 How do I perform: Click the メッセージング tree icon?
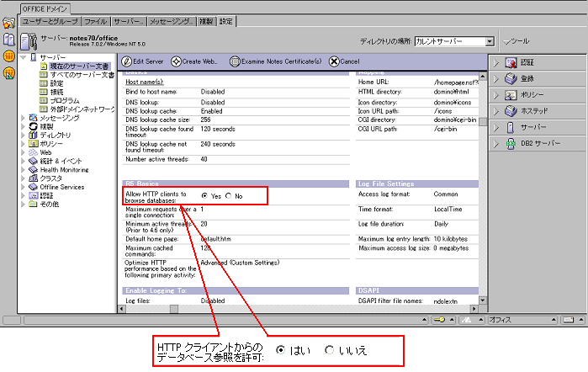pos(33,118)
